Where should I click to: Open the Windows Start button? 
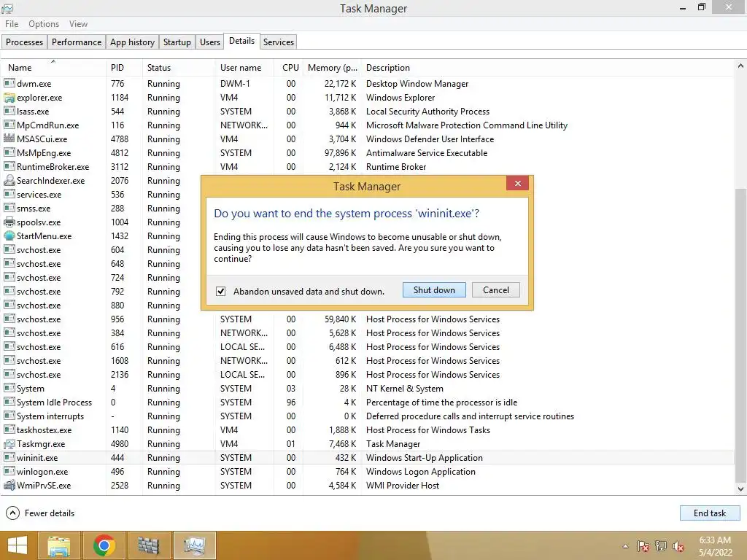click(18, 545)
